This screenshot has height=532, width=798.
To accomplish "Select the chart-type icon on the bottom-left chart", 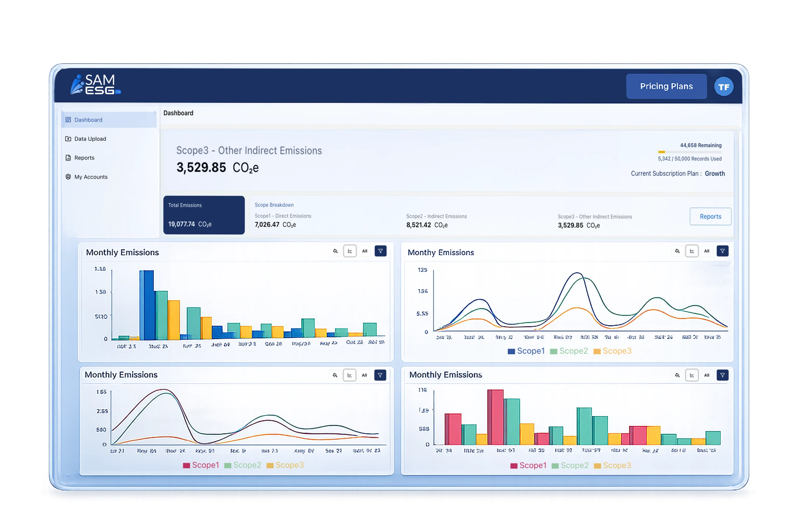I will 349,375.
